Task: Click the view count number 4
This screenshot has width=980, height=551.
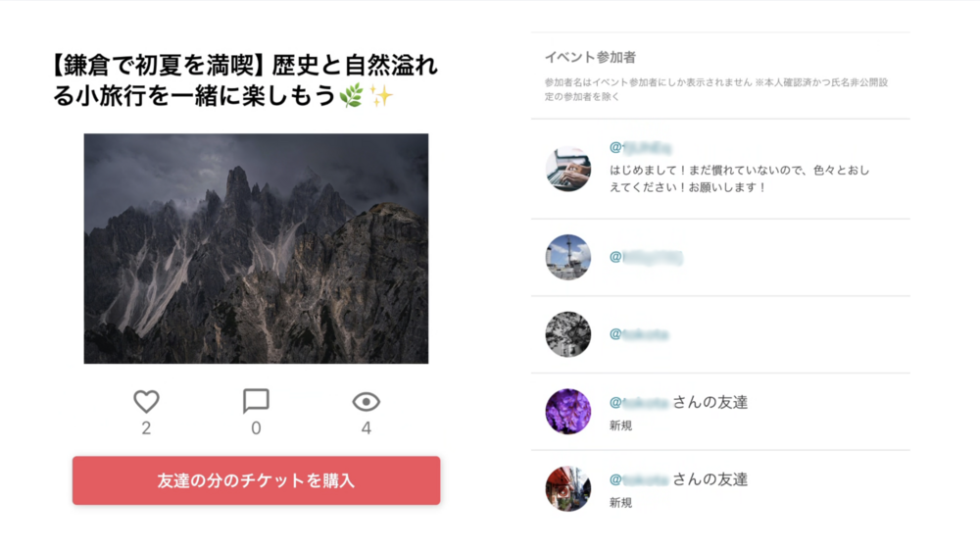Action: [x=367, y=428]
